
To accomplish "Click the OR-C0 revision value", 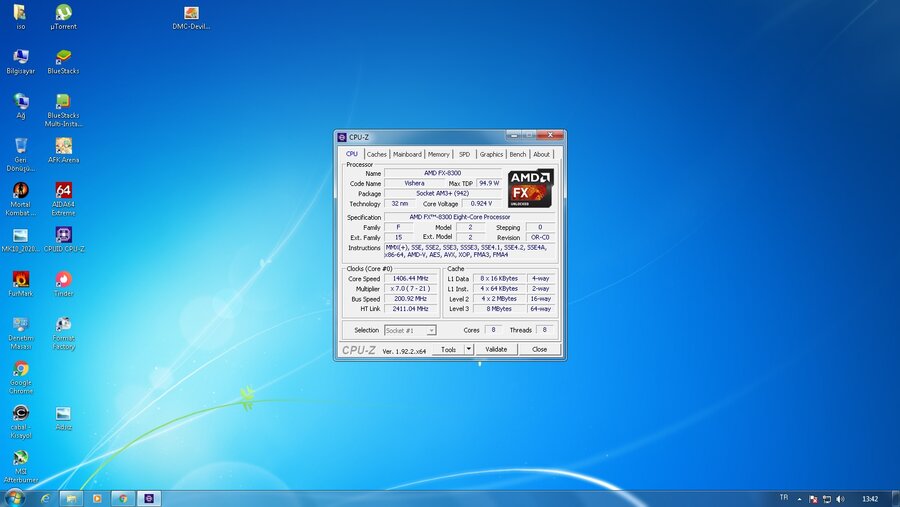I will coord(540,237).
